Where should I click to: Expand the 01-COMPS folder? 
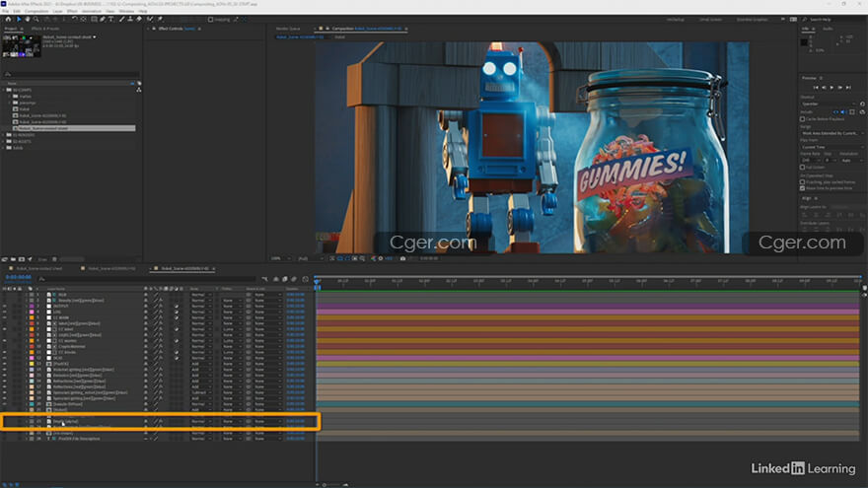click(x=4, y=90)
